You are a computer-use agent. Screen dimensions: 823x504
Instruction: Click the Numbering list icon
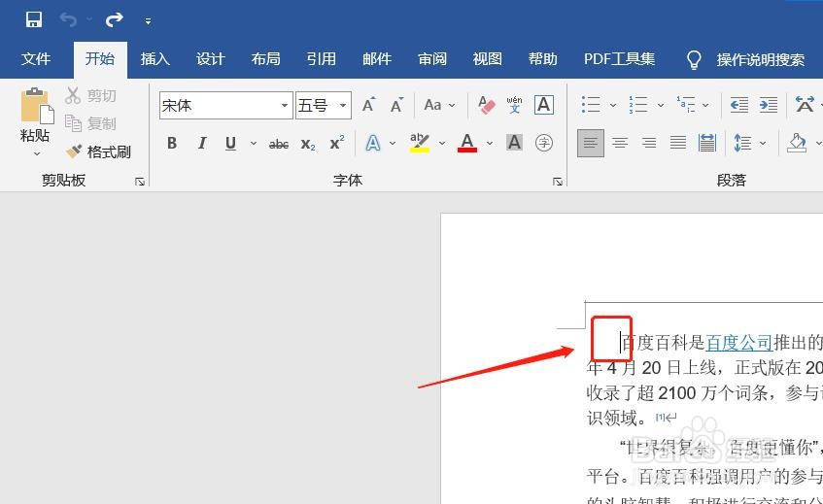[x=638, y=104]
